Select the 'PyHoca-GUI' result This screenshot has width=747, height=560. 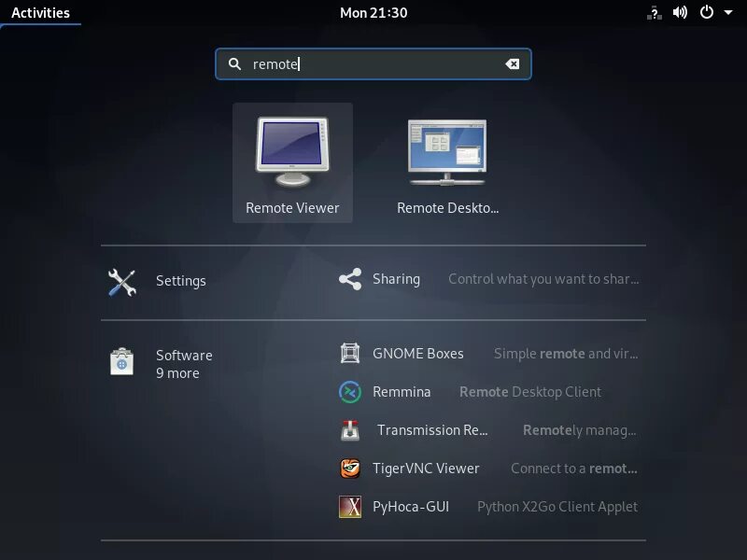(411, 507)
